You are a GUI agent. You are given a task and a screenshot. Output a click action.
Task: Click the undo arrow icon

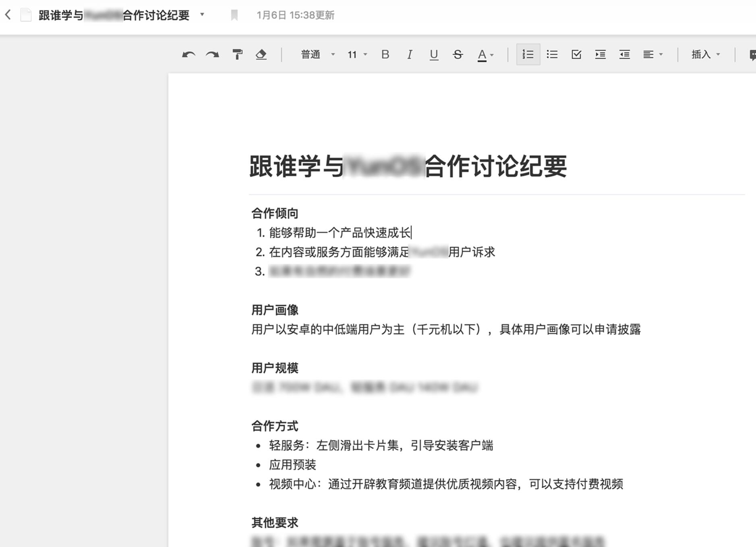pyautogui.click(x=188, y=55)
